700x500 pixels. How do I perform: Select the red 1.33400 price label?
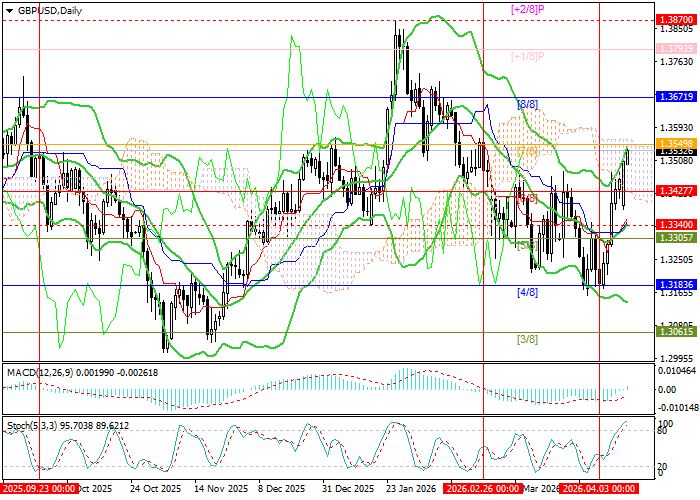coord(676,225)
